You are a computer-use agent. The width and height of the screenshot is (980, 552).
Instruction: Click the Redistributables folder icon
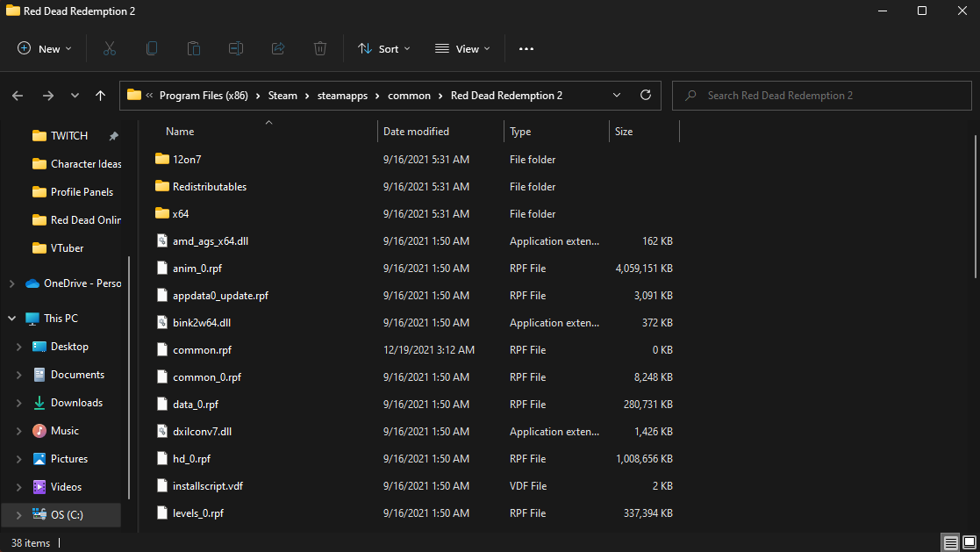162,186
